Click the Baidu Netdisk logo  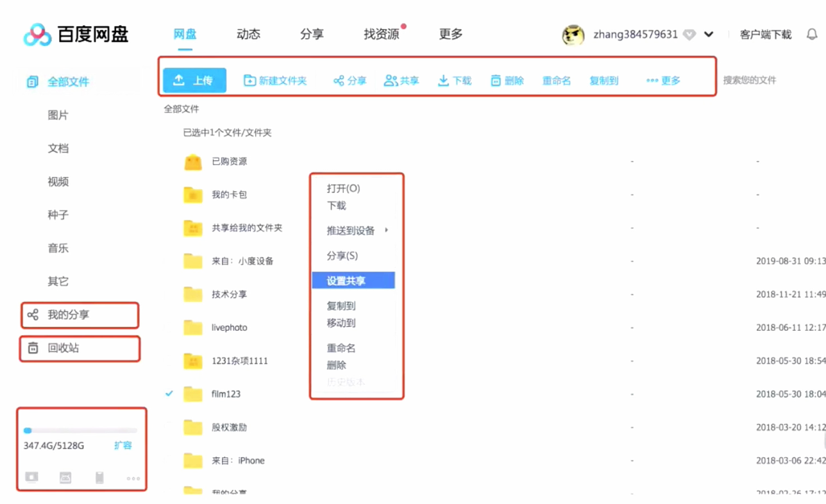[76, 35]
